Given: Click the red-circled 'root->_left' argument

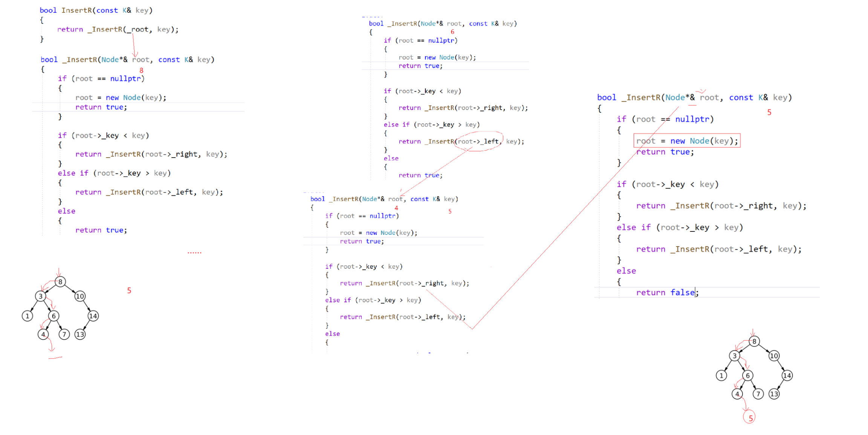Looking at the screenshot, I should pyautogui.click(x=478, y=141).
